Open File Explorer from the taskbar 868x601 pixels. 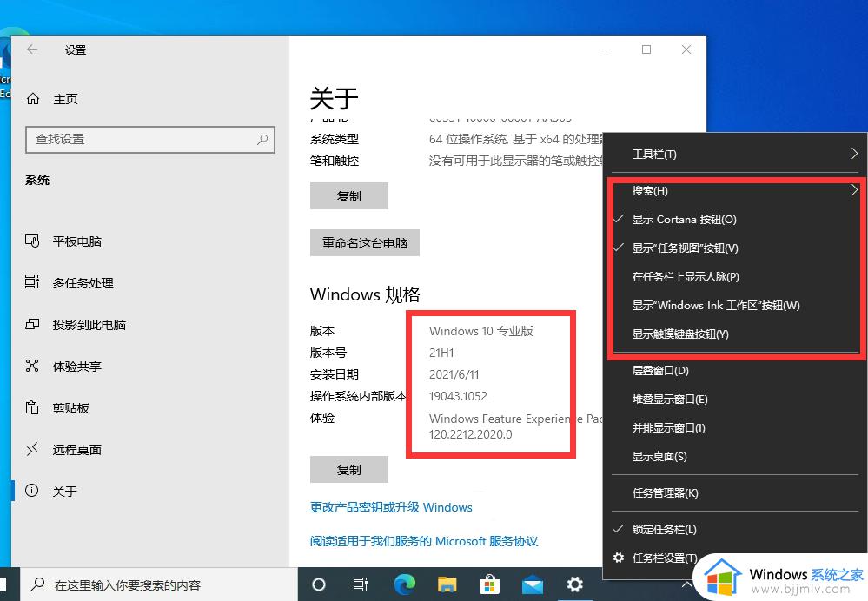(x=447, y=584)
